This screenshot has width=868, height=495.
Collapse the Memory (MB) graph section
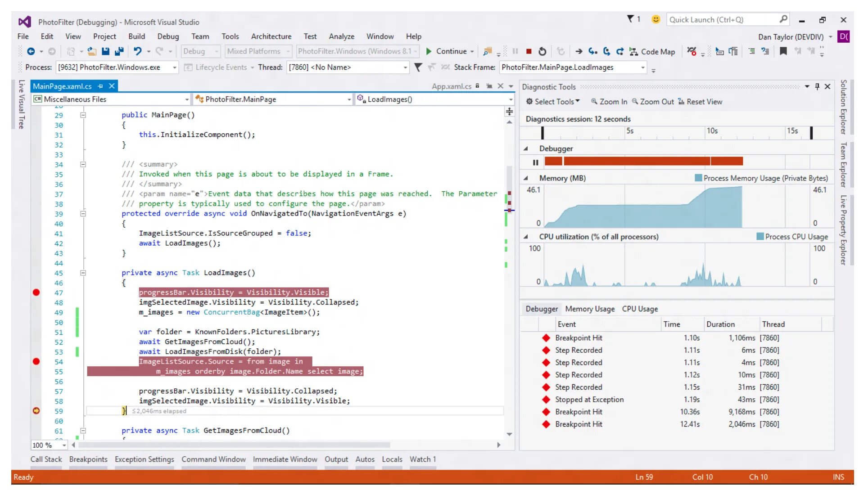[x=525, y=178]
